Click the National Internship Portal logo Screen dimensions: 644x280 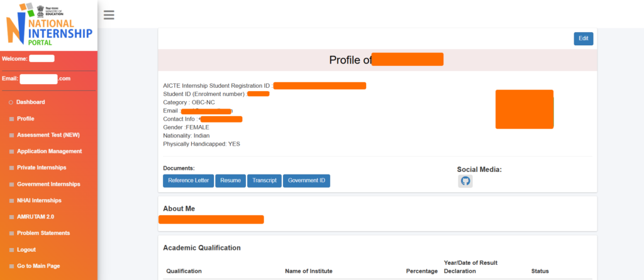point(49,24)
